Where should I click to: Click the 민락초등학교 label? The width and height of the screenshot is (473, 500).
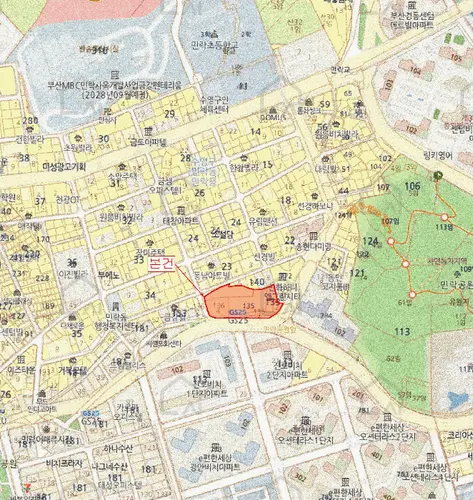[x=215, y=44]
